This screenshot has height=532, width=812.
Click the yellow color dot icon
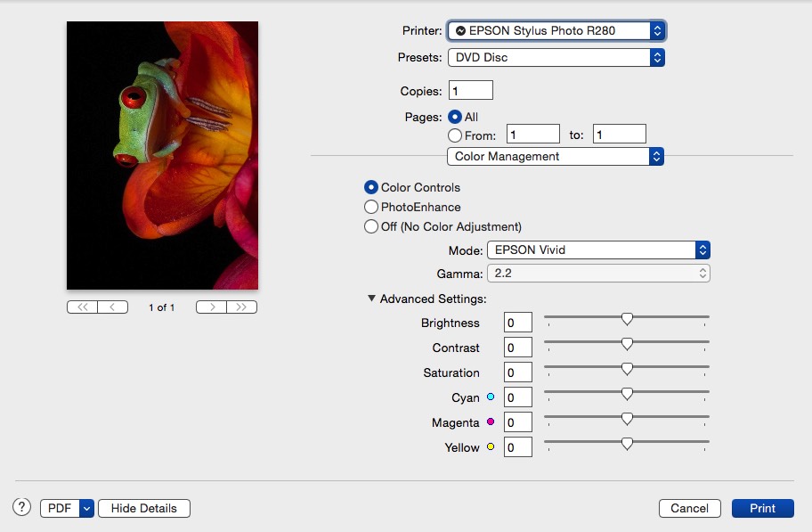489,446
